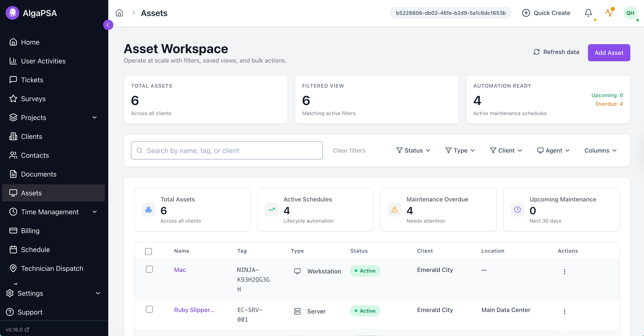This screenshot has width=644, height=336.
Task: Click the home breadcrumb icon
Action: 119,13
